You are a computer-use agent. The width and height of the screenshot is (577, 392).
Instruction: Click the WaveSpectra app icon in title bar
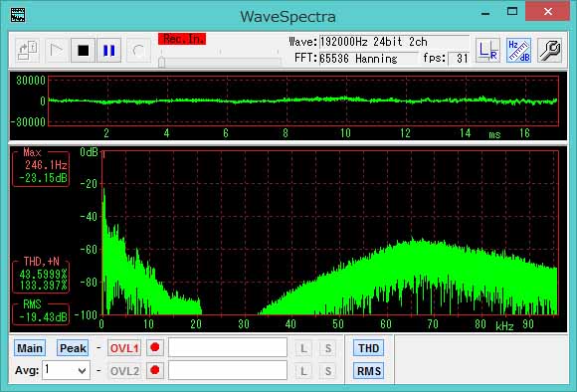pos(18,15)
